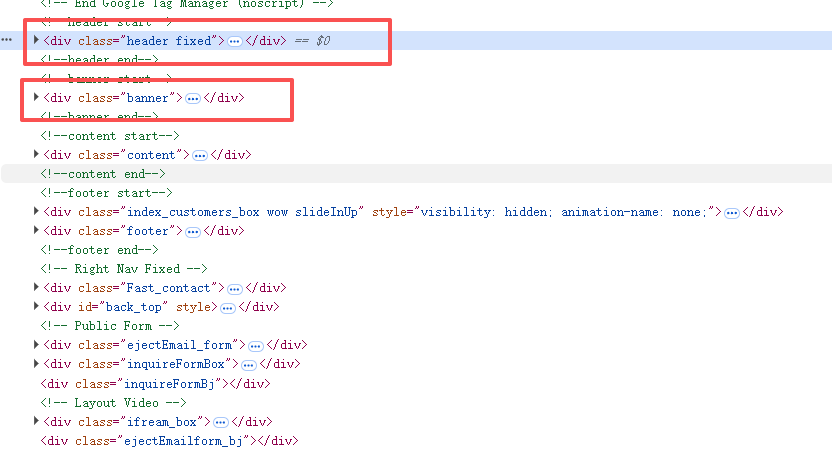Expand the Fast_contact div arrow
Screen dimensions: 832x453
[x=37, y=288]
